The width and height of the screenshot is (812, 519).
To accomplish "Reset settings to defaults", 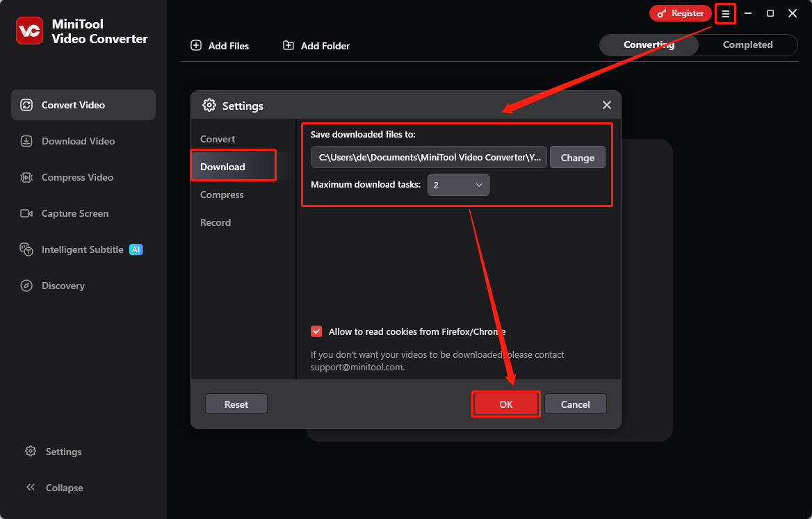I will [x=236, y=404].
